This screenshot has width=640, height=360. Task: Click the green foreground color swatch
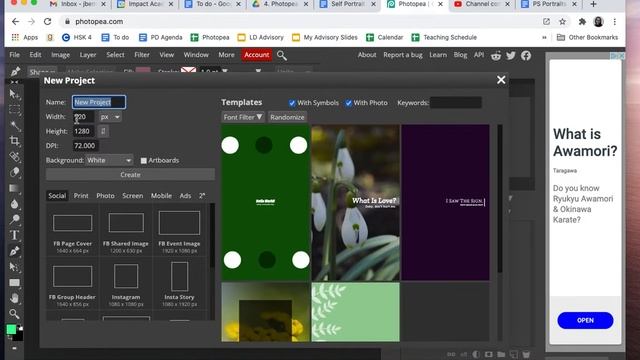[11, 329]
